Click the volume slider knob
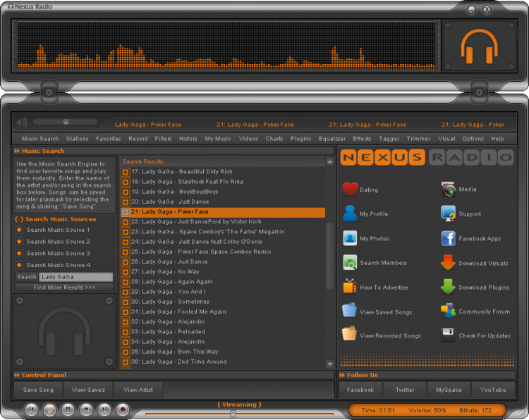This screenshot has height=420, width=529. pyautogui.click(x=66, y=122)
